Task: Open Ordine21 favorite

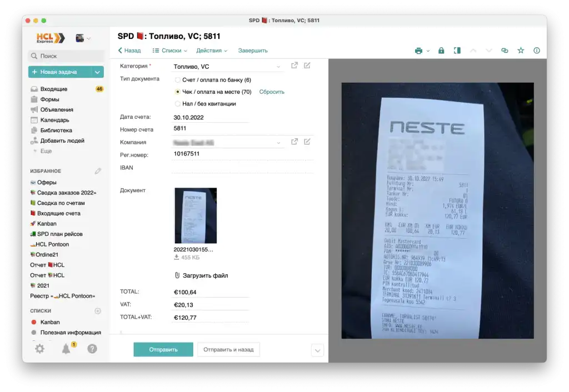Action: coord(44,254)
